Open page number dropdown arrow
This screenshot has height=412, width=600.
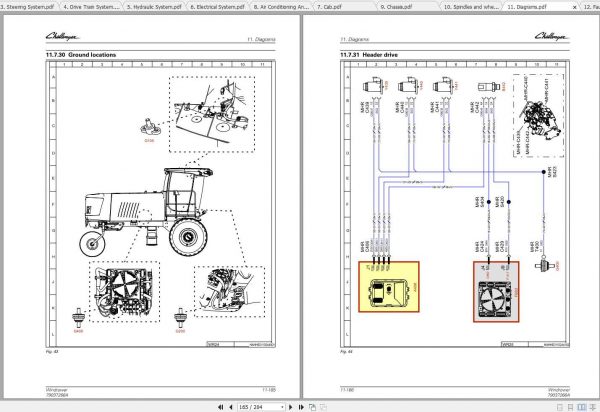tap(282, 407)
